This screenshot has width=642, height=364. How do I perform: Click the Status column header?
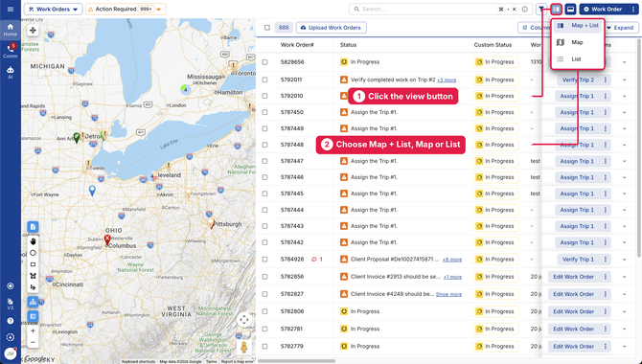(x=349, y=45)
